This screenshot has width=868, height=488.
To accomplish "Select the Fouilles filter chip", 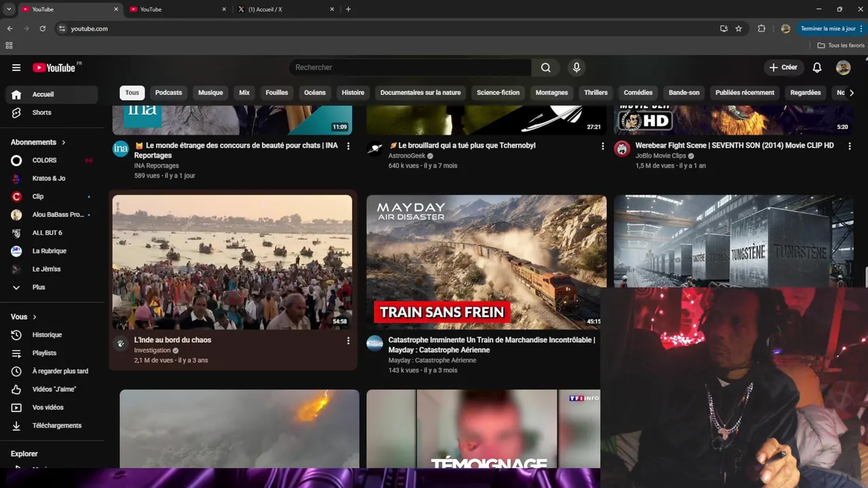I will [x=277, y=93].
